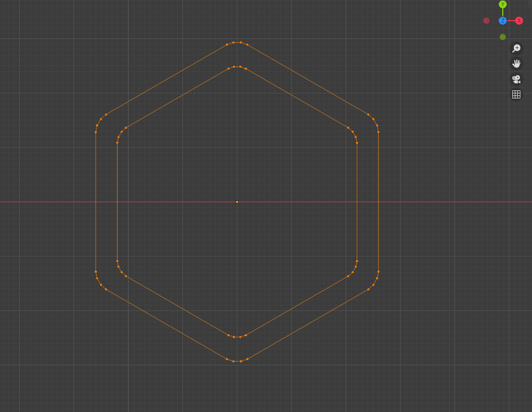Select the inner hexagon's right vertical edge
532x412 pixels.
[x=357, y=202]
